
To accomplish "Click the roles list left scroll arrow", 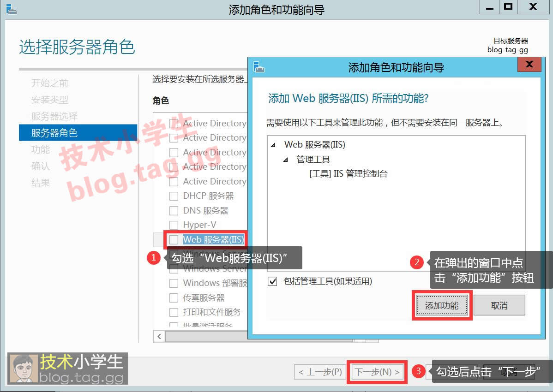I will (x=159, y=336).
